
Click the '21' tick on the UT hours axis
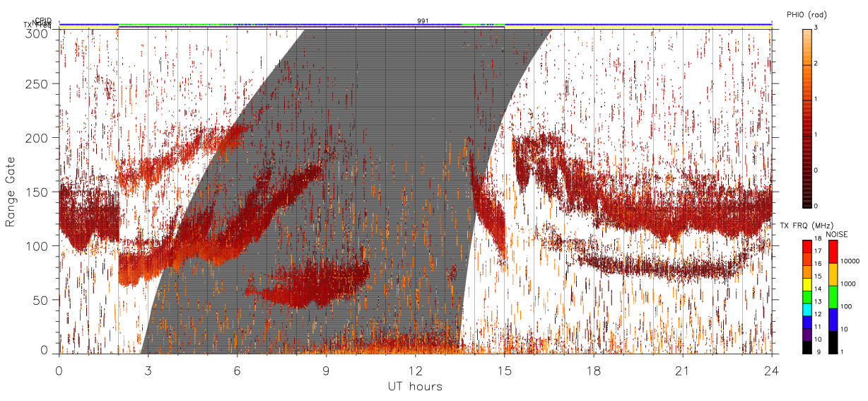click(682, 370)
